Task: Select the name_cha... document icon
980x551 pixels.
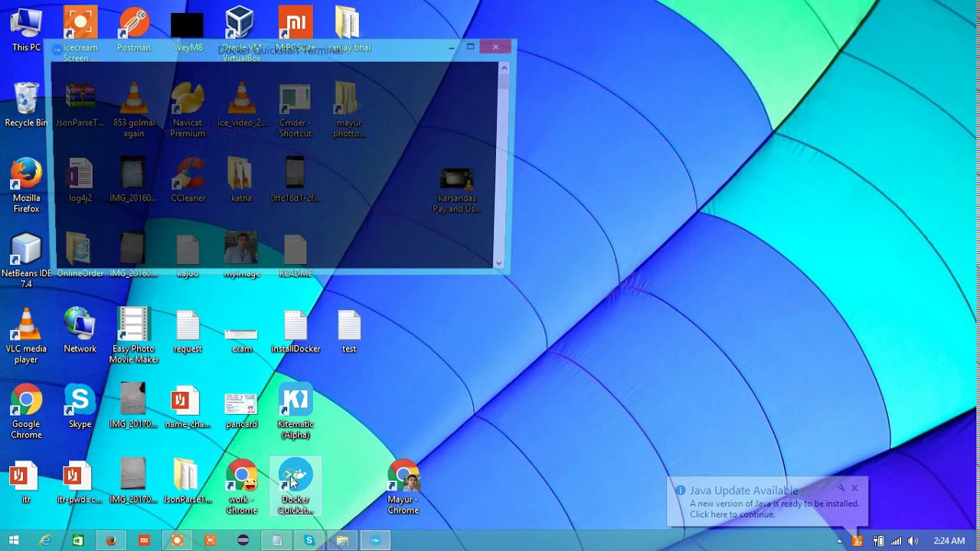Action: 188,406
